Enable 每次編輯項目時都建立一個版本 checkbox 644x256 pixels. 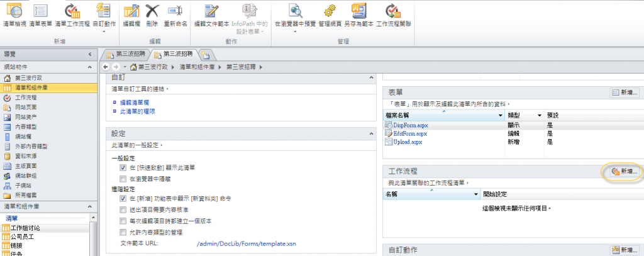123,221
